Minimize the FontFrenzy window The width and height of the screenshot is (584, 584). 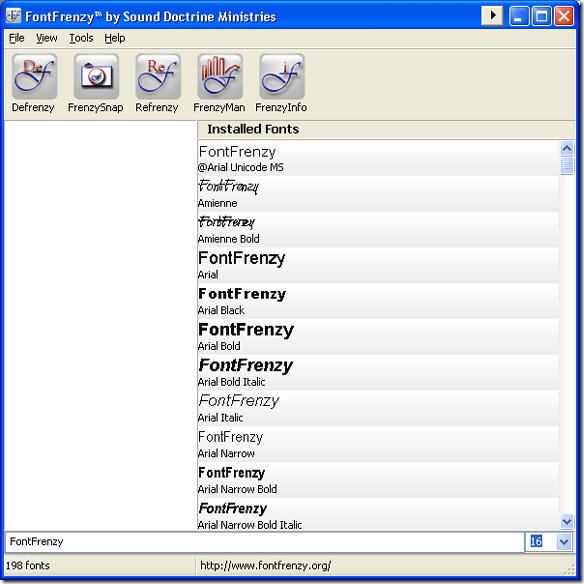pos(518,16)
